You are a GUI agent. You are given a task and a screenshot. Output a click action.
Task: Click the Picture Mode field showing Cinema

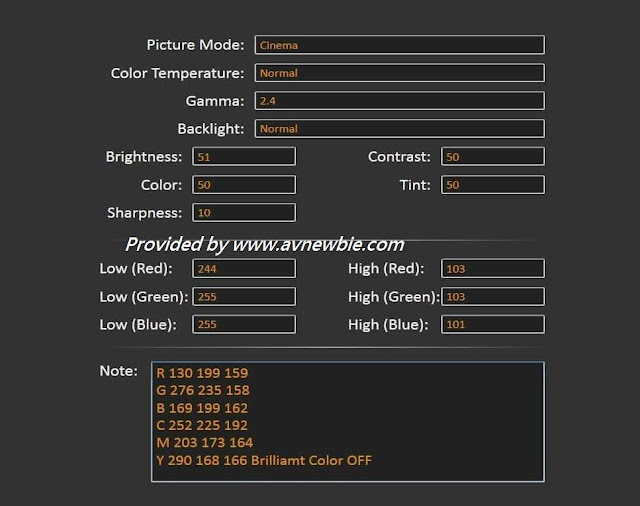coord(400,45)
